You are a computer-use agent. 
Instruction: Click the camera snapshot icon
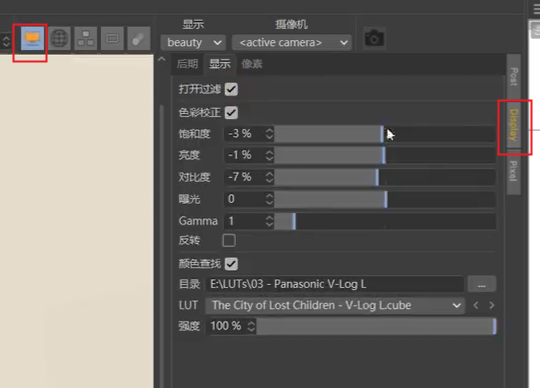pos(374,38)
